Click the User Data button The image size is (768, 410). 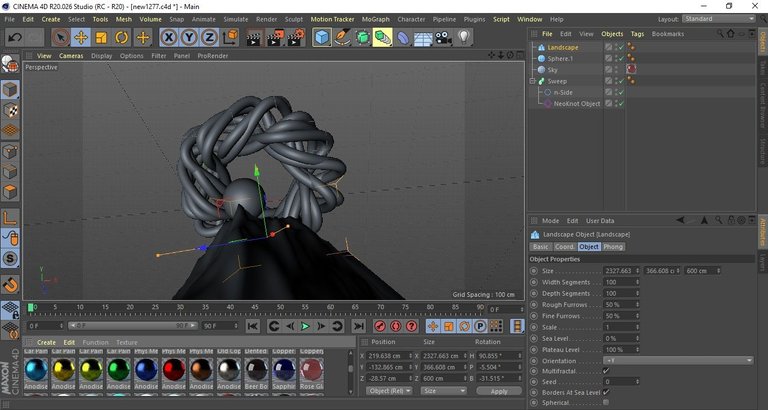point(600,221)
